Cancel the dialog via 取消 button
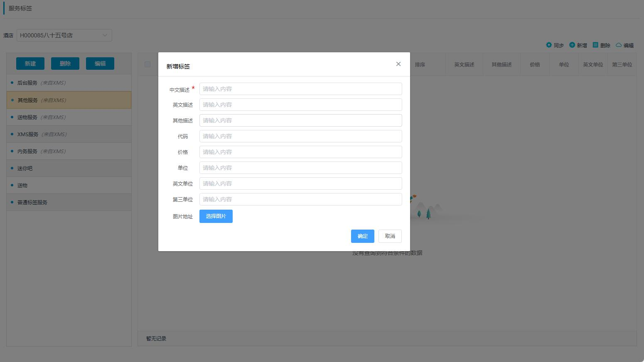644x362 pixels. coord(390,236)
